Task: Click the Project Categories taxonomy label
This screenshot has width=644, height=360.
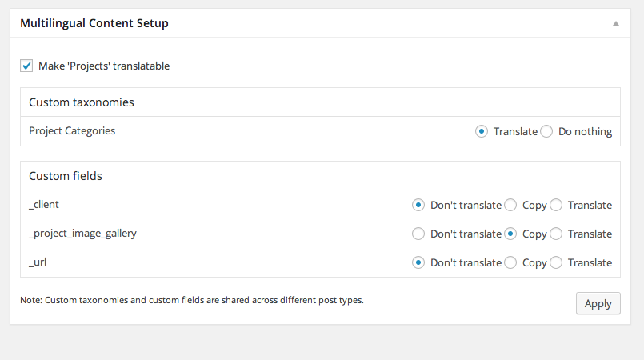Action: tap(72, 131)
